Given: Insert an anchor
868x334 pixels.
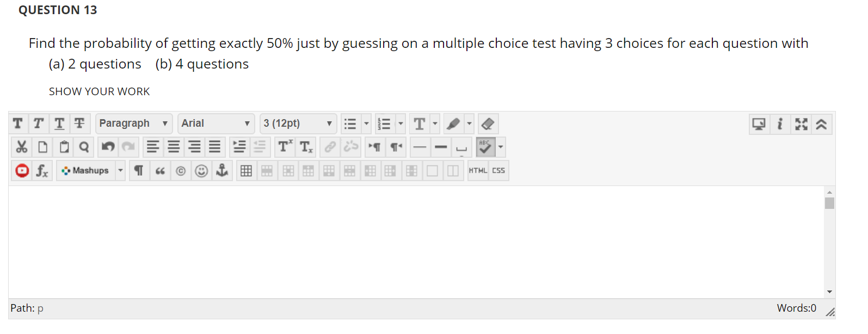Looking at the screenshot, I should [x=222, y=170].
